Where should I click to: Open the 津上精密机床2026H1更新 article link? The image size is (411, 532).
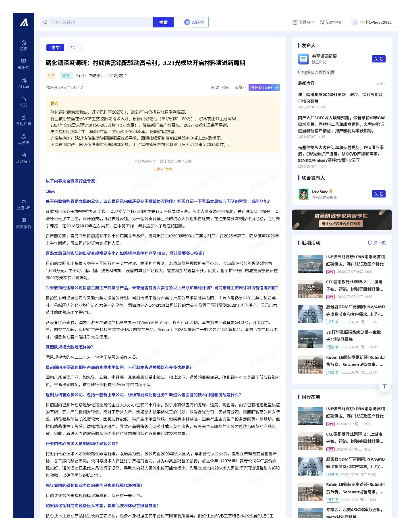click(340, 98)
